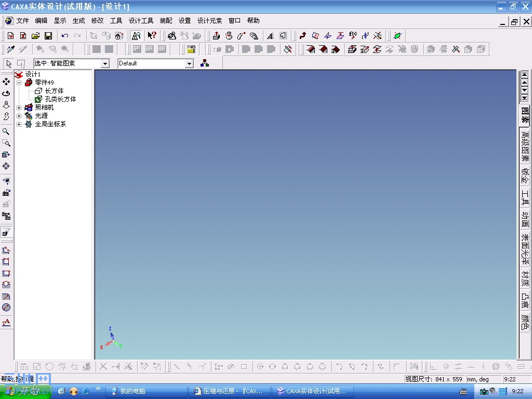This screenshot has height=399, width=532.
Task: Click the 开始 Start button
Action: point(26,391)
